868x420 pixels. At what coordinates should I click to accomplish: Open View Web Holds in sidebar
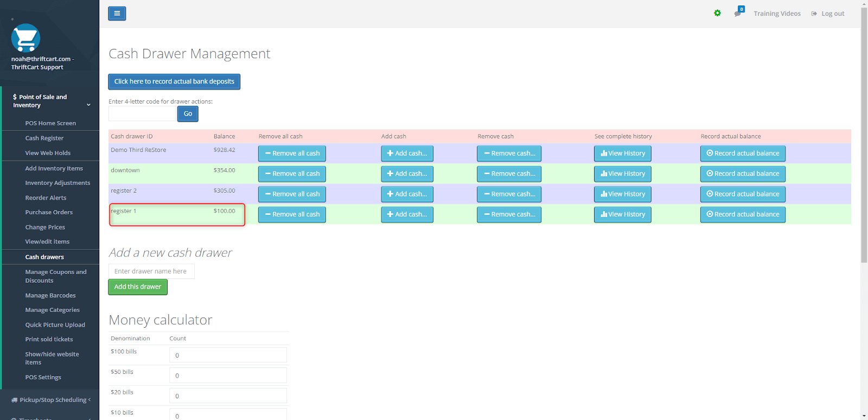48,153
